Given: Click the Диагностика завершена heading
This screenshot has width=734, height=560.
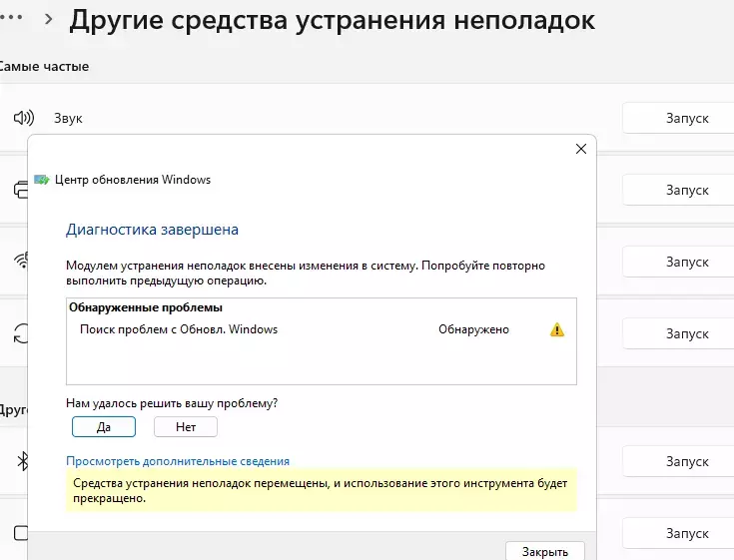Looking at the screenshot, I should tap(152, 230).
